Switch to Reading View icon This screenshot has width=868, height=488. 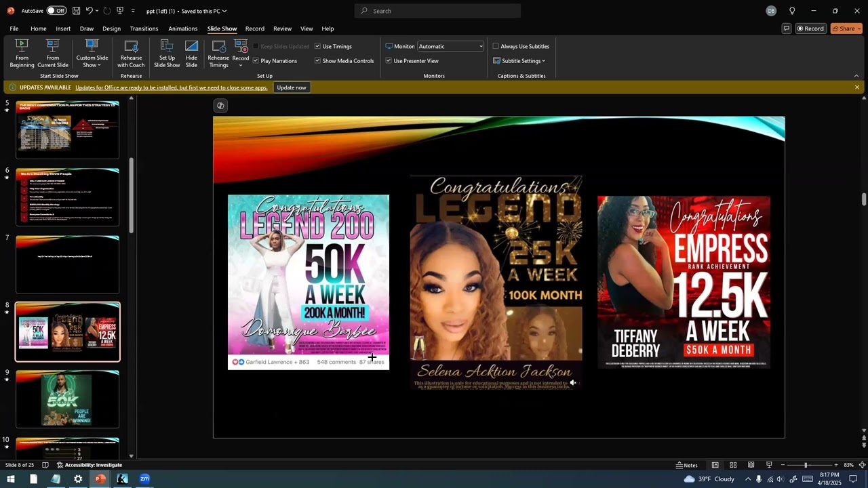coord(751,465)
